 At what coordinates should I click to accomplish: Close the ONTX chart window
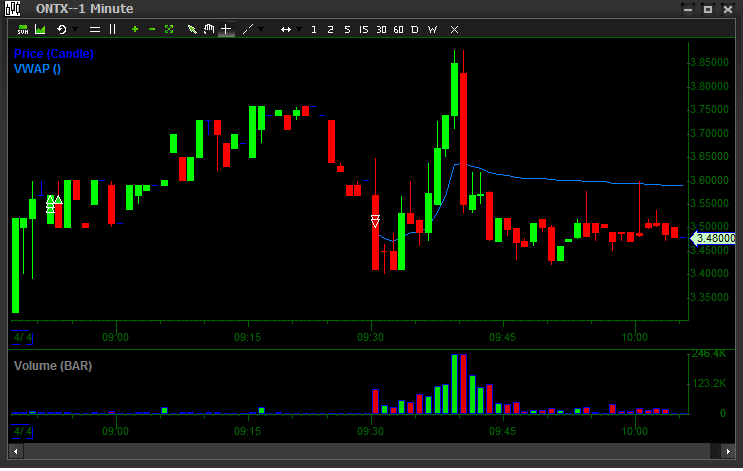pyautogui.click(x=728, y=9)
